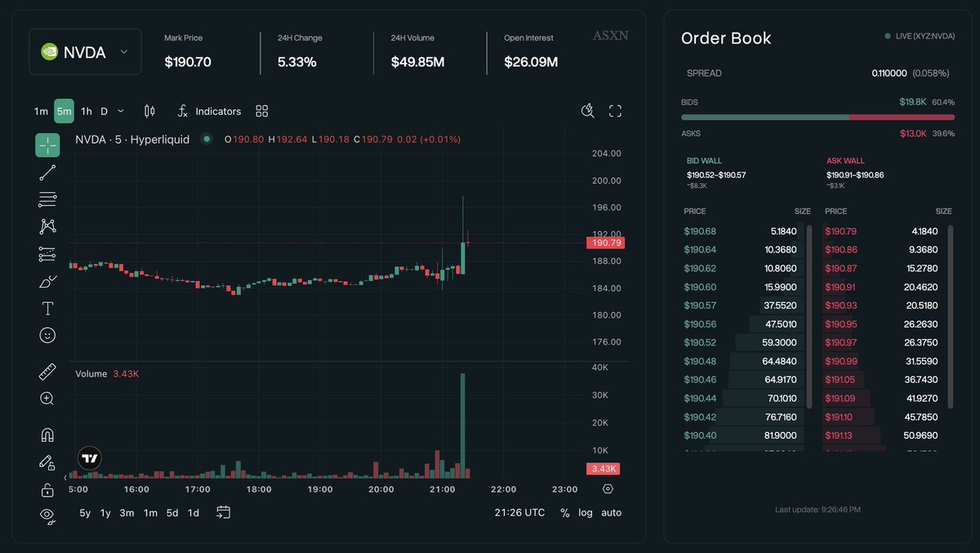Viewport: 980px width, 553px height.
Task: Switch to the 1h chart timeframe
Action: [86, 111]
